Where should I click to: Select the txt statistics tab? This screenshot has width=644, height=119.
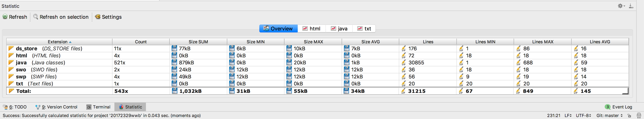coord(364,28)
